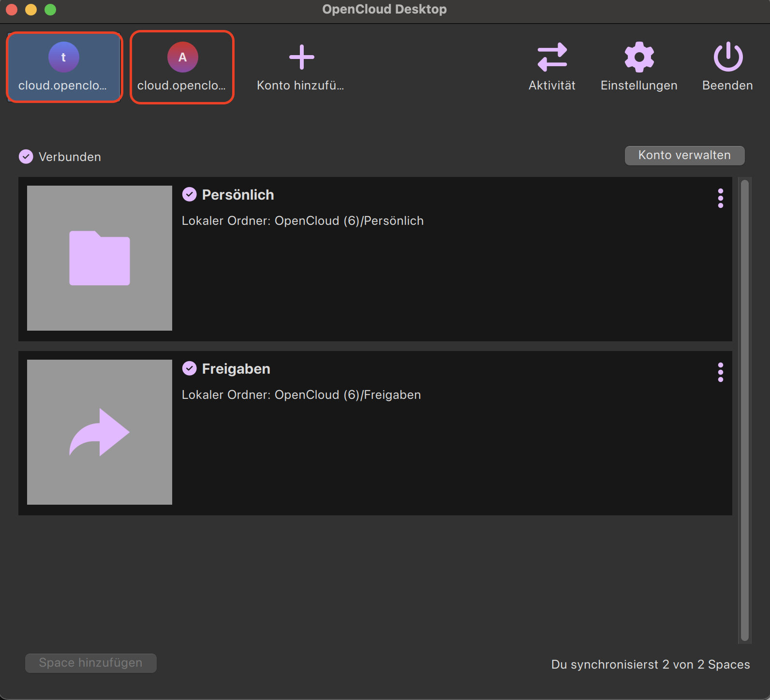The height and width of the screenshot is (700, 770).
Task: Select the "Freigaben" space title
Action: click(x=236, y=369)
